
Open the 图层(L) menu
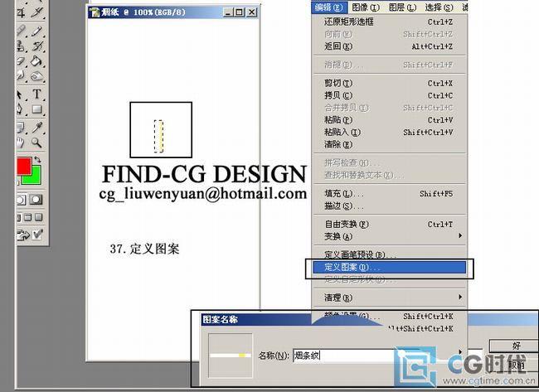click(x=402, y=7)
